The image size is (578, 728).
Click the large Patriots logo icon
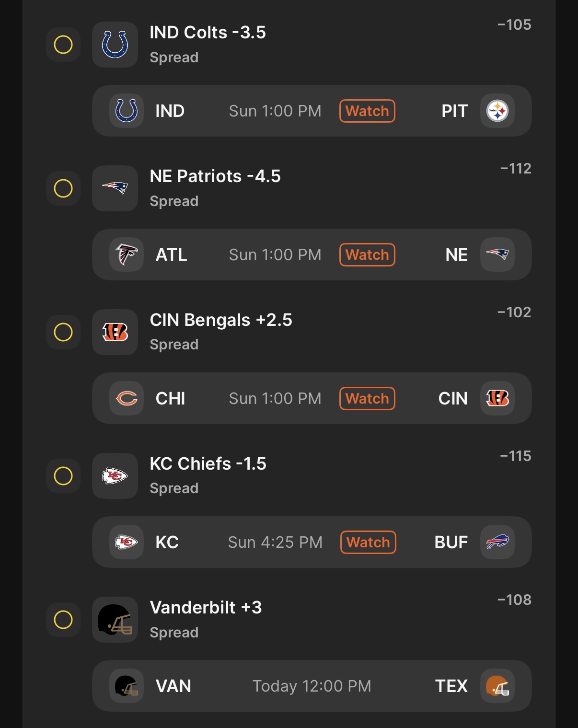click(x=115, y=188)
